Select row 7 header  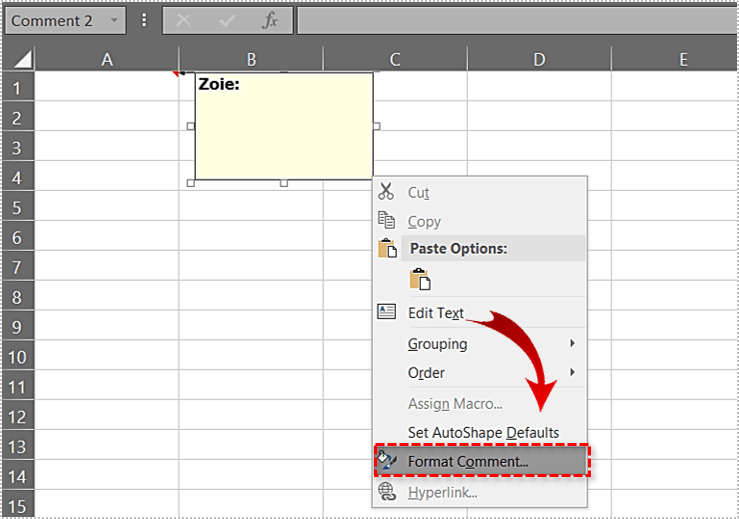coord(17,268)
